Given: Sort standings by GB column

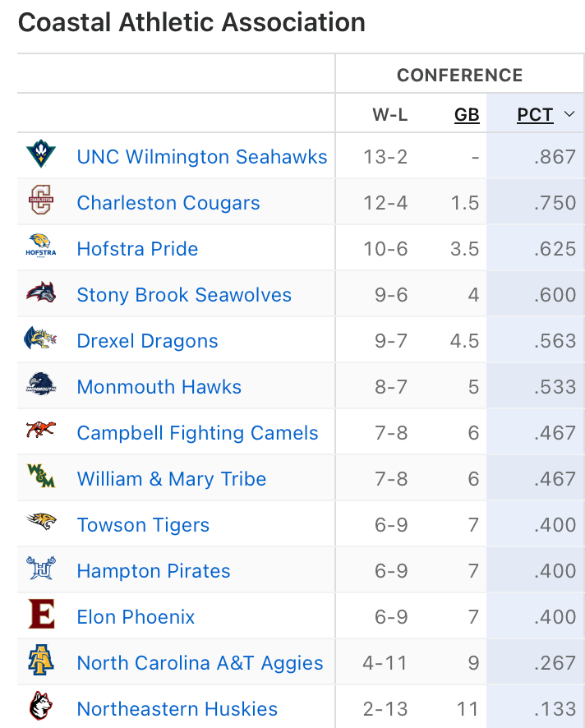Looking at the screenshot, I should (x=467, y=115).
